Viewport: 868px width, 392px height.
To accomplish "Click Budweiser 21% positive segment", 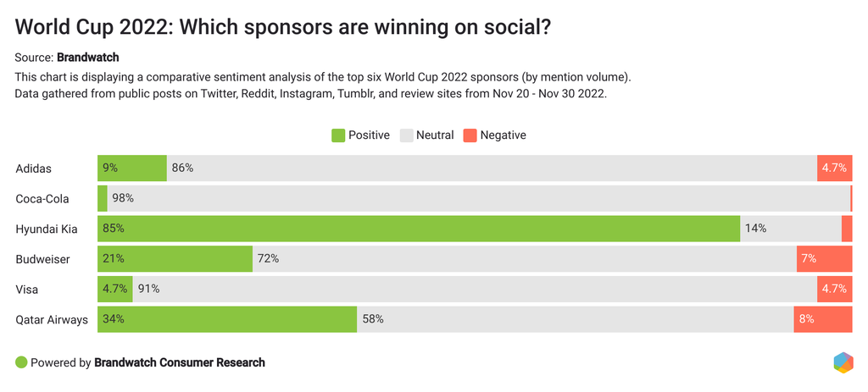I will click(x=175, y=259).
